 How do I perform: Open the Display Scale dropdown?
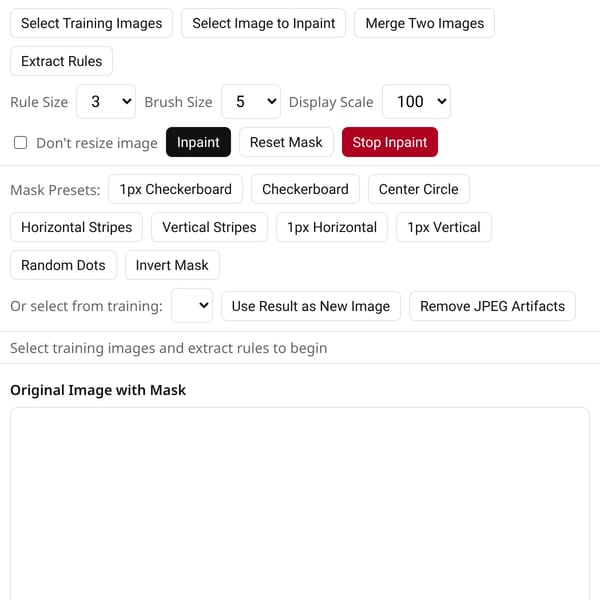pyautogui.click(x=416, y=102)
